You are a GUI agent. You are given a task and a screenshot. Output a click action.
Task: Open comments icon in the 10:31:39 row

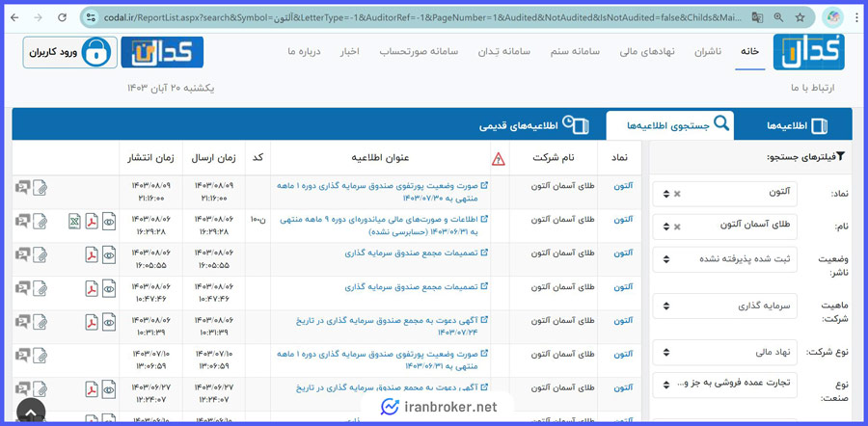pos(22,322)
